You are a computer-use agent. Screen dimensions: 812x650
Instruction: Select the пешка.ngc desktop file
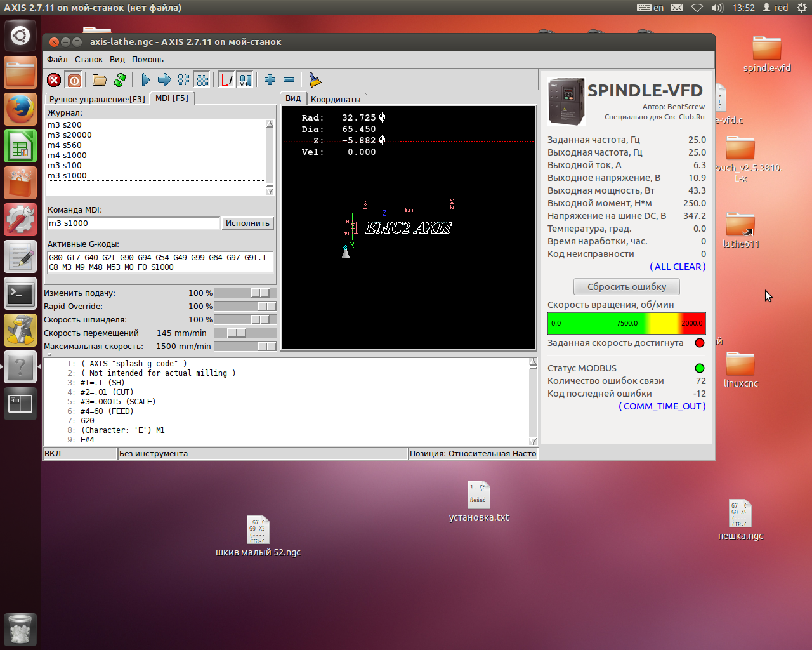[x=740, y=520]
